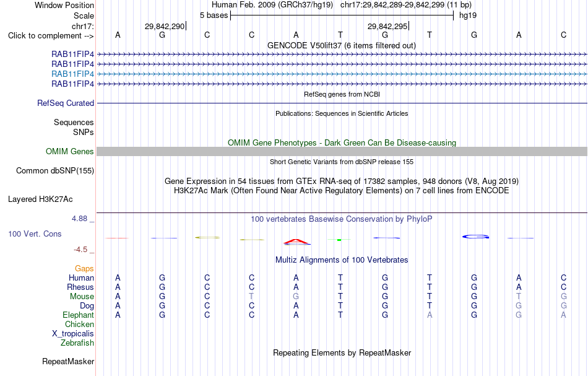Screen dimensions: 588x376
Task: Click the orange Gaps label
Action: [x=84, y=268]
